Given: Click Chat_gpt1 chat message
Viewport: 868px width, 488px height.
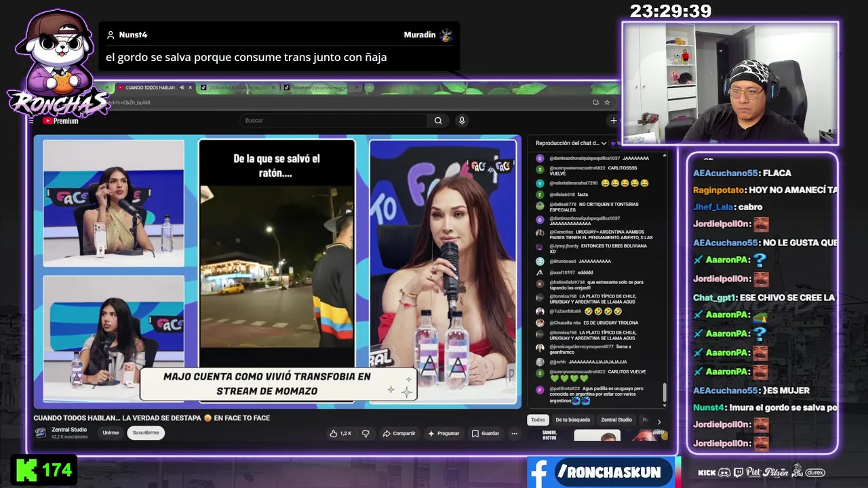Looking at the screenshot, I should point(764,298).
